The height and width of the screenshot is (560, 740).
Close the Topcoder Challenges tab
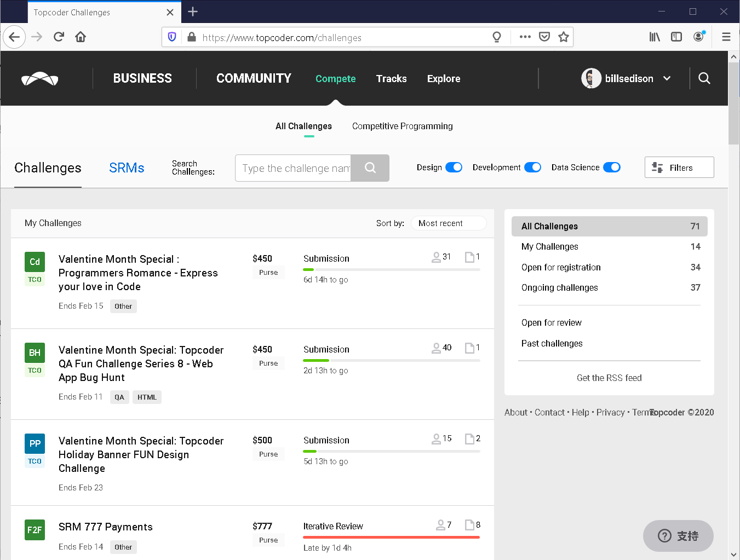(170, 12)
